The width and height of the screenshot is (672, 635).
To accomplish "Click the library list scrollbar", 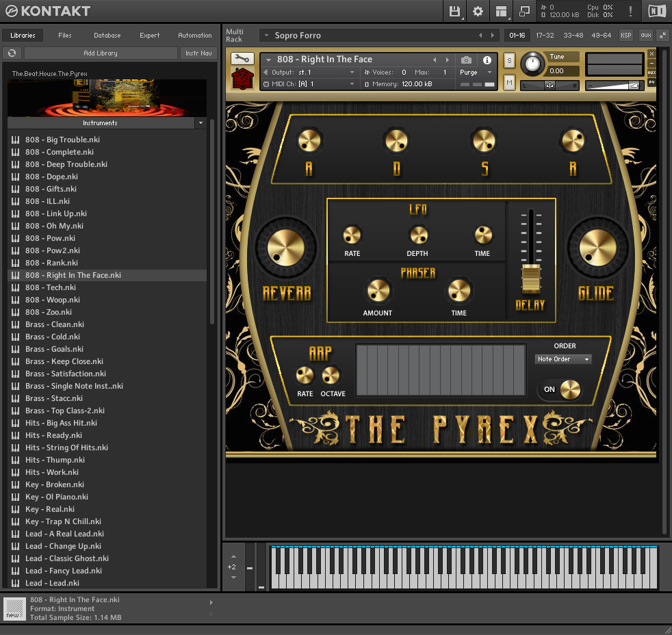I will coord(211,222).
